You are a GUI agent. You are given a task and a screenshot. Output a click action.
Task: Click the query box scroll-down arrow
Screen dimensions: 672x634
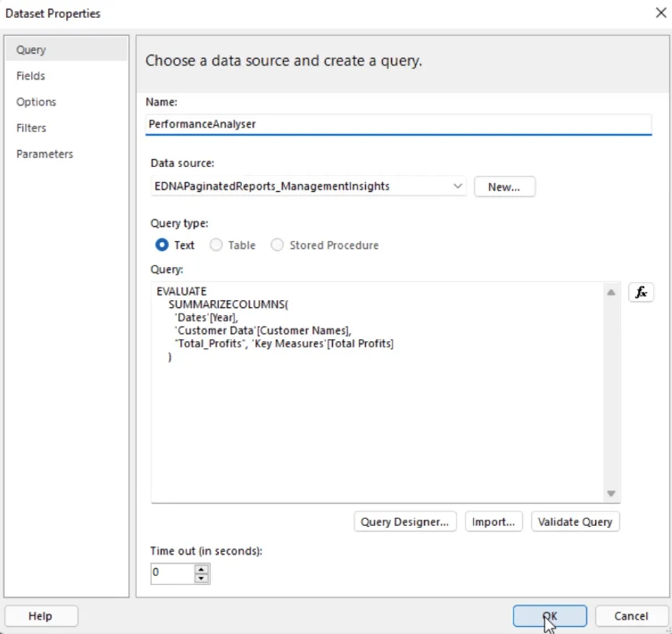(611, 493)
